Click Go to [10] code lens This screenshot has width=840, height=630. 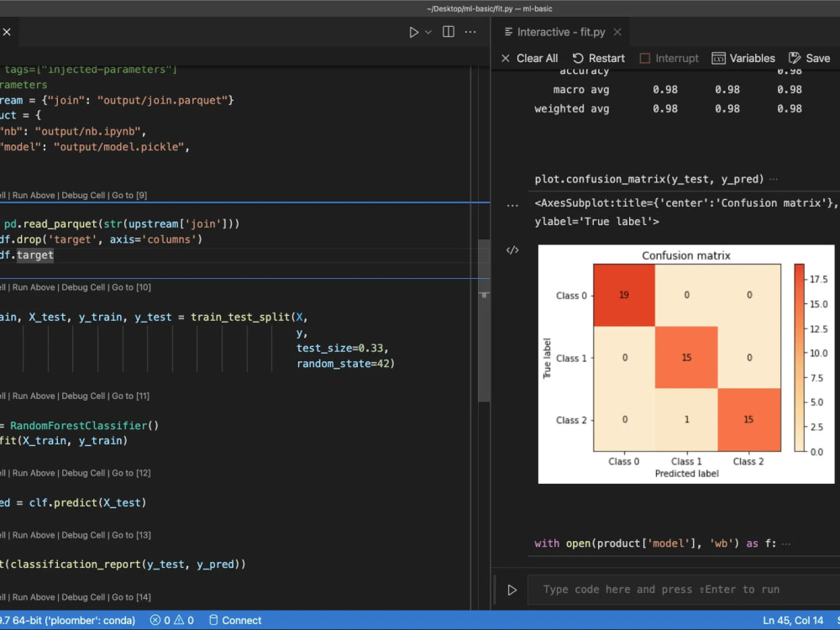pyautogui.click(x=131, y=287)
